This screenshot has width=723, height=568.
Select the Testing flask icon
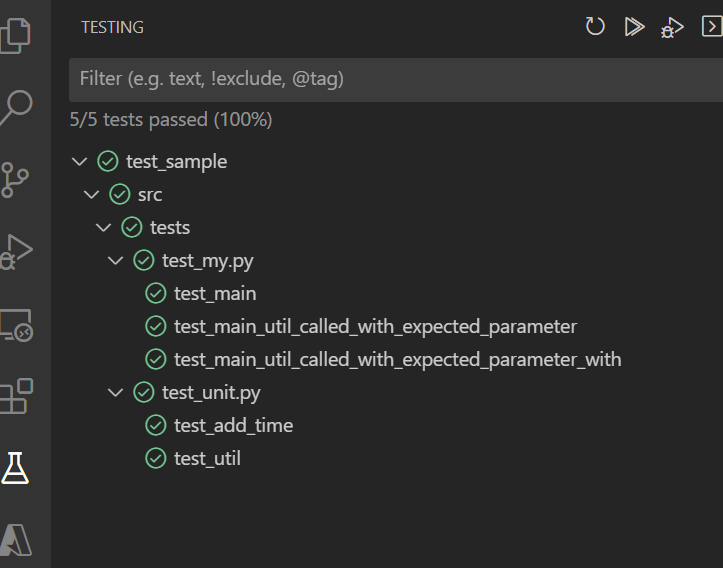[15, 467]
